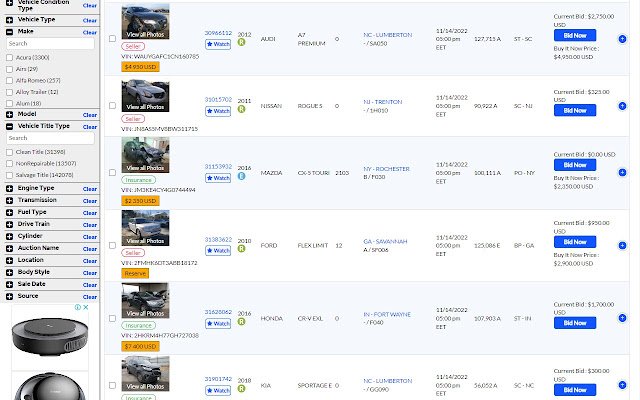This screenshot has height=400, width=640.
Task: Open NC - Lumberton location link on Audi row
Action: click(x=387, y=35)
